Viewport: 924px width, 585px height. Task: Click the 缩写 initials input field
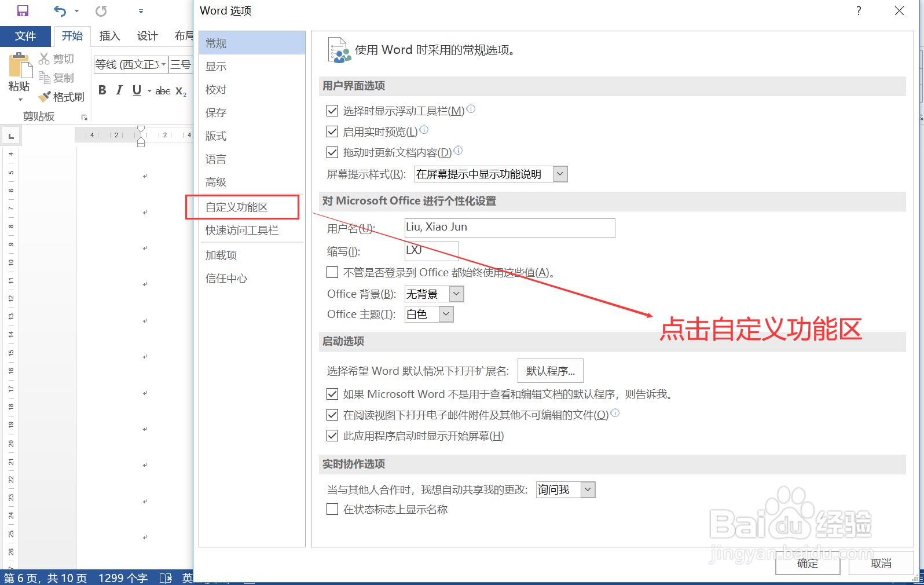point(432,251)
